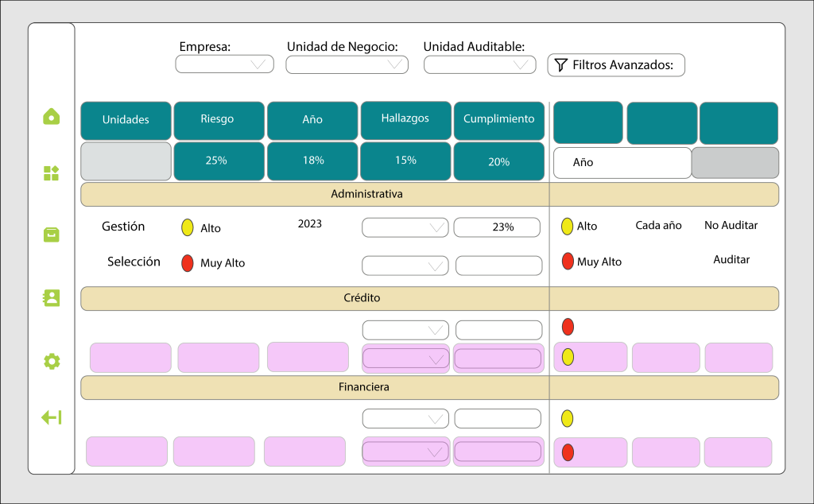Click the 23% compliance field in Gestión row
The image size is (814, 504).
click(498, 227)
